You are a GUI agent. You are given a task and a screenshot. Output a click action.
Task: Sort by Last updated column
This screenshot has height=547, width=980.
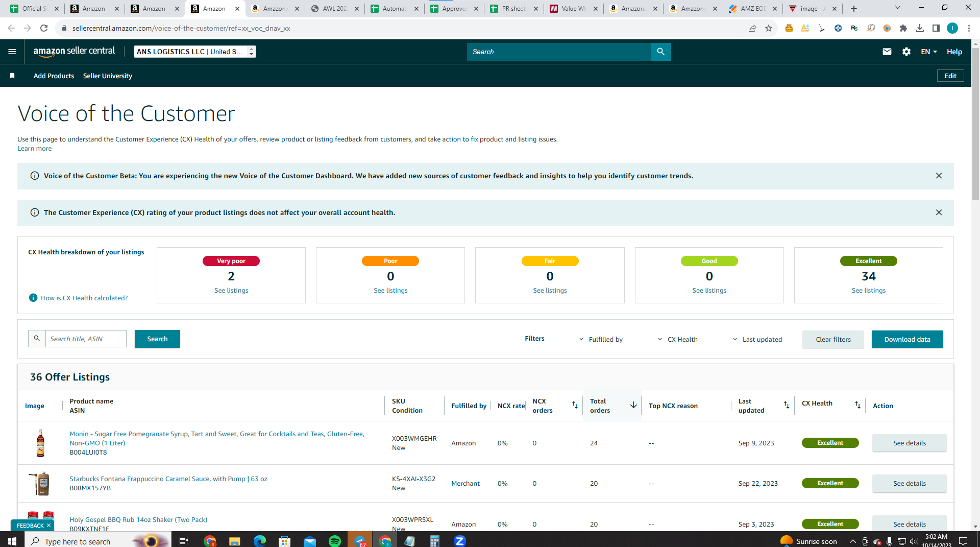click(787, 405)
